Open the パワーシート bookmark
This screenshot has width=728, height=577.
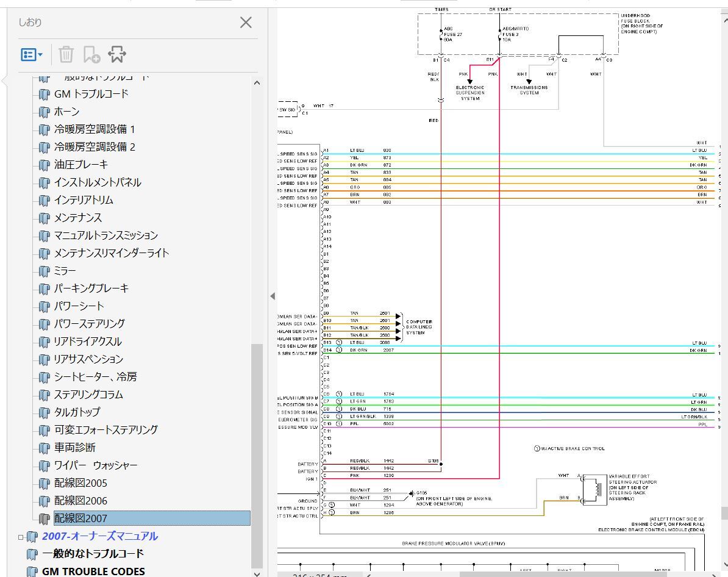(79, 306)
